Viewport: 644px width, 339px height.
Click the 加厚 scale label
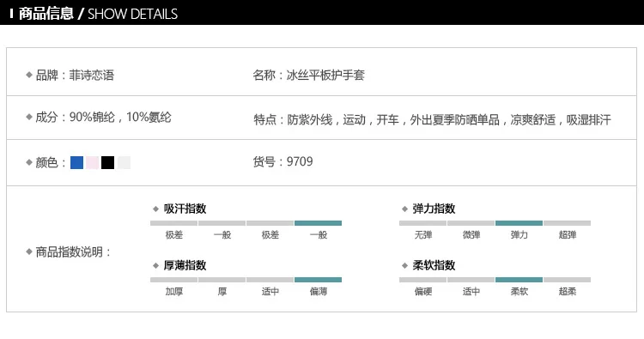click(174, 292)
